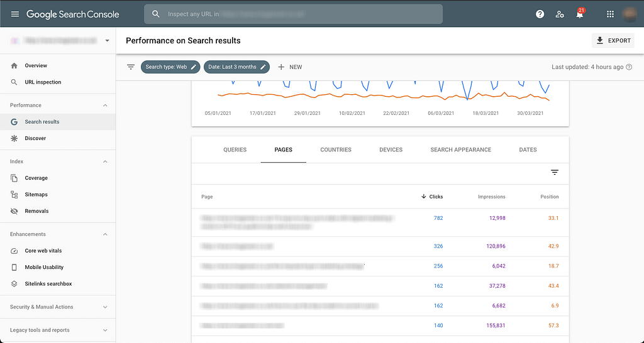This screenshot has height=343, width=644.
Task: Sort table by Impressions column header
Action: (492, 197)
